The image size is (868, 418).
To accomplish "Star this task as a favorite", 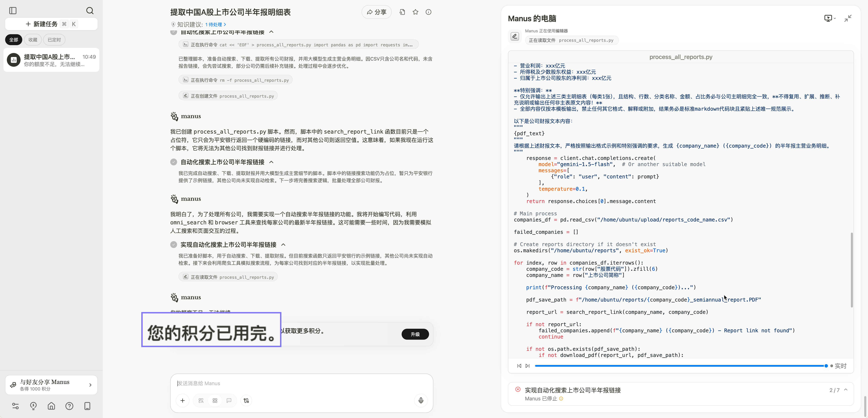I will pyautogui.click(x=415, y=12).
